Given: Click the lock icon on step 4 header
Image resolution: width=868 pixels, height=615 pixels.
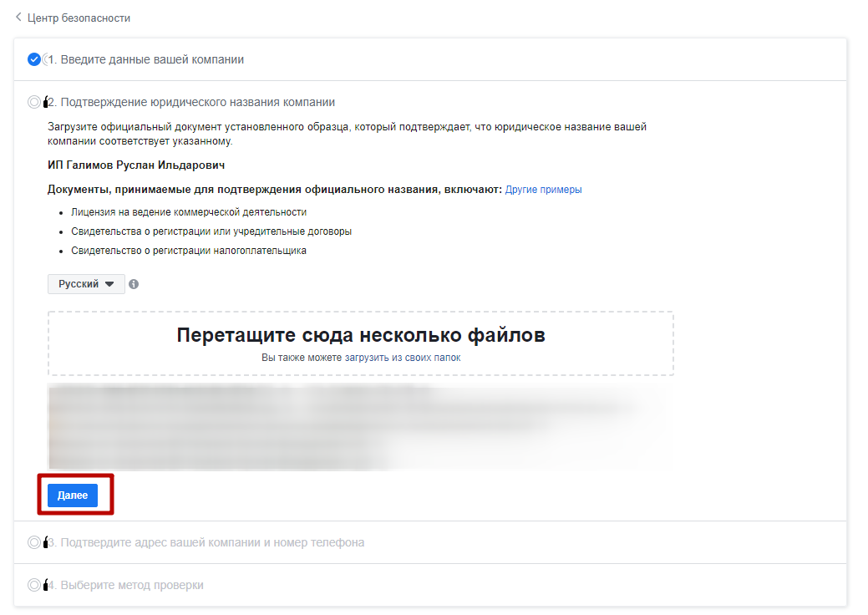Looking at the screenshot, I should coord(44,585).
